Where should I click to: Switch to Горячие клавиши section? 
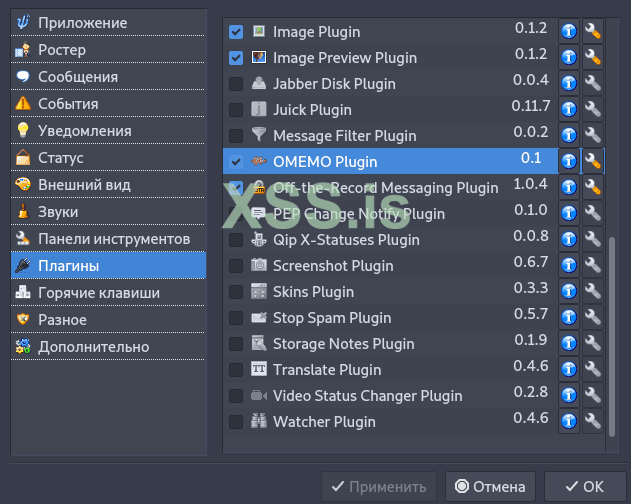[98, 293]
